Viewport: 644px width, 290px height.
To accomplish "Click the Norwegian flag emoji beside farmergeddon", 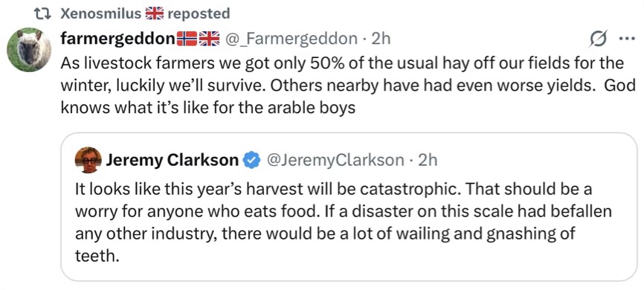I will [187, 39].
